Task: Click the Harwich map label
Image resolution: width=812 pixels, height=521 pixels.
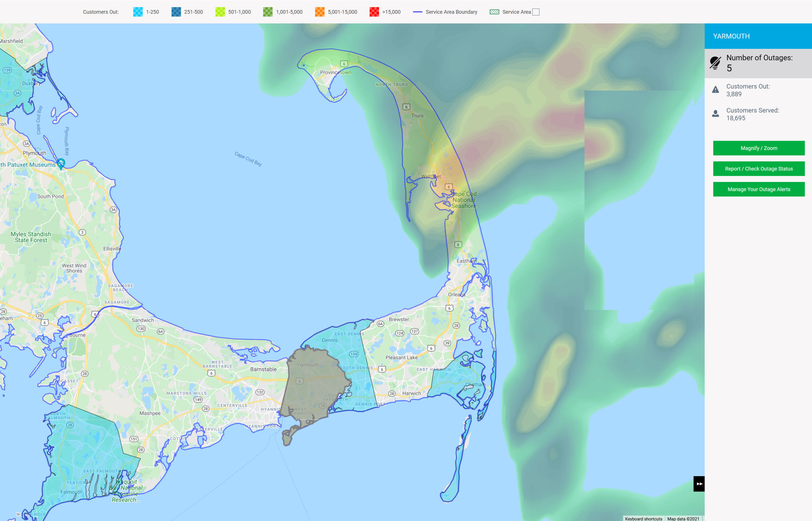Action: (412, 393)
